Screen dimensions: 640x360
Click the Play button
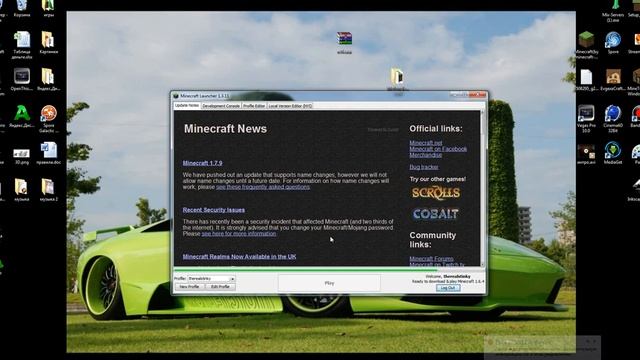pyautogui.click(x=329, y=283)
